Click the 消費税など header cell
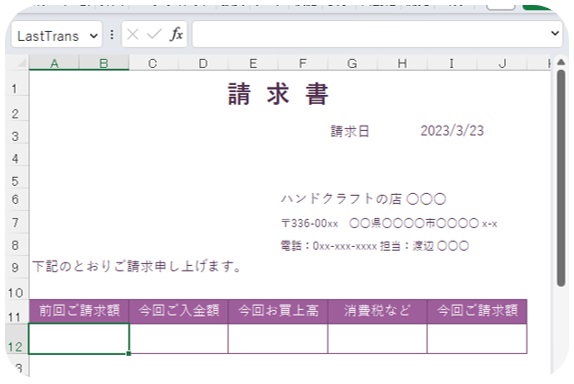 (377, 311)
